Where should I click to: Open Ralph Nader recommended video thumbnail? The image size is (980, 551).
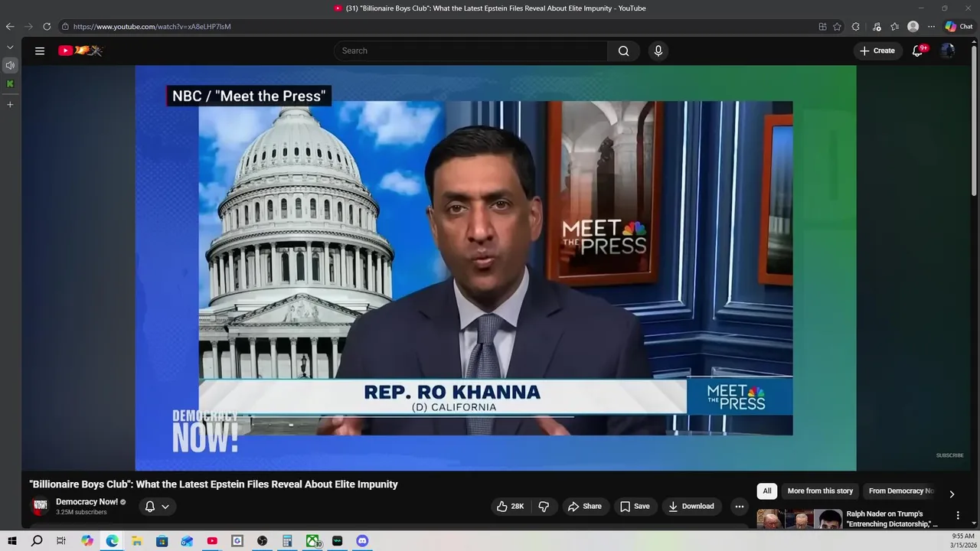click(799, 519)
